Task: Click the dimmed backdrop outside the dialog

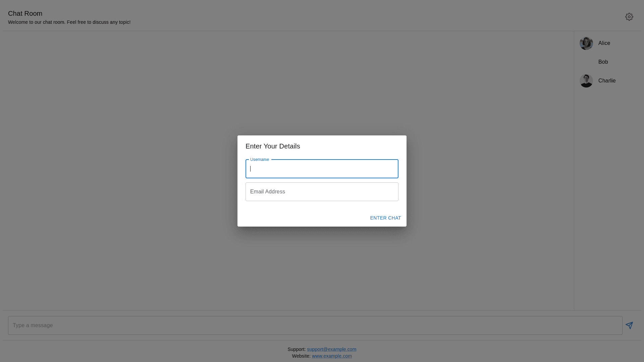Action: (134, 168)
